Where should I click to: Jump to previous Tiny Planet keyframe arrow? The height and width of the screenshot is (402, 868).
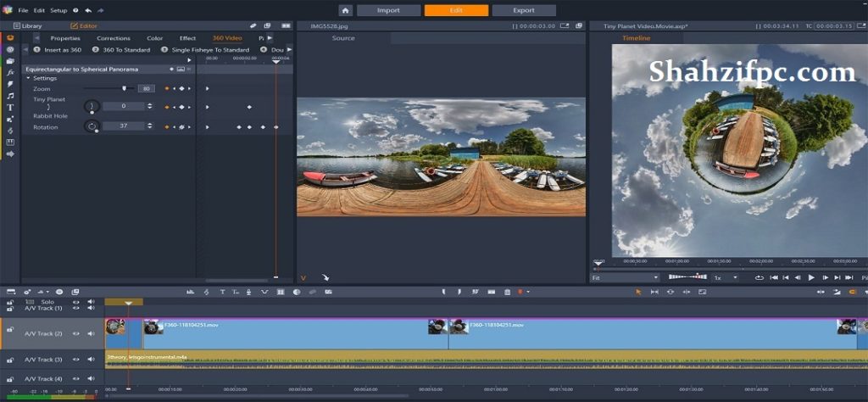pyautogui.click(x=175, y=107)
